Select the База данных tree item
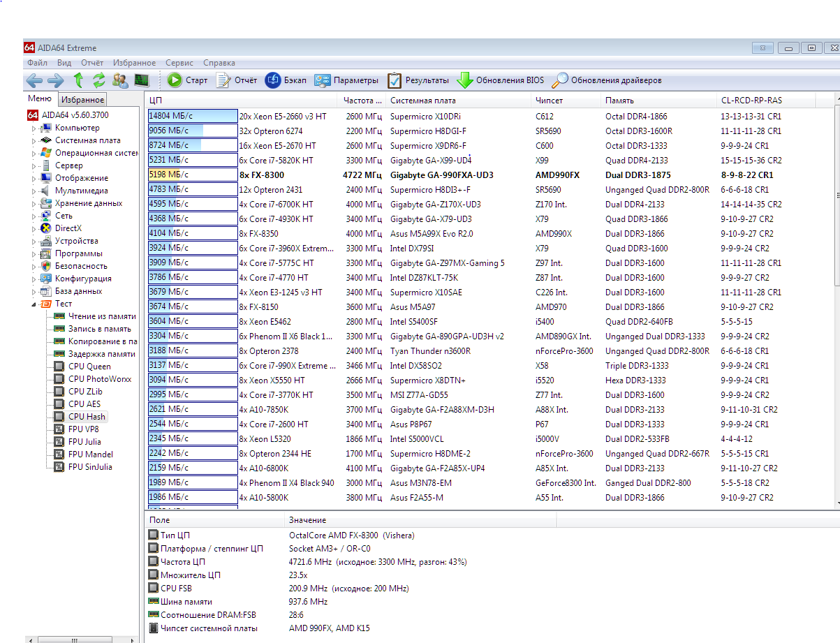 (78, 291)
